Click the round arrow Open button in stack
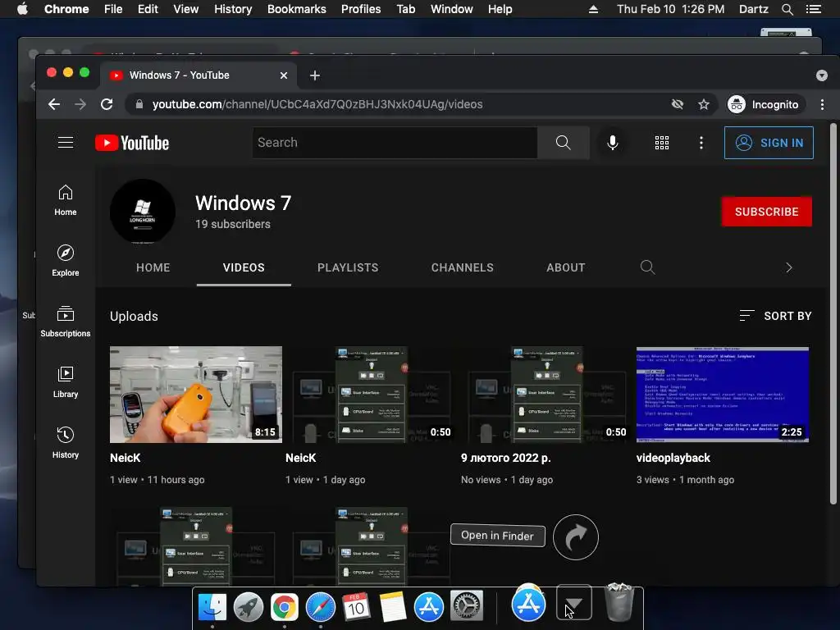 coord(575,537)
